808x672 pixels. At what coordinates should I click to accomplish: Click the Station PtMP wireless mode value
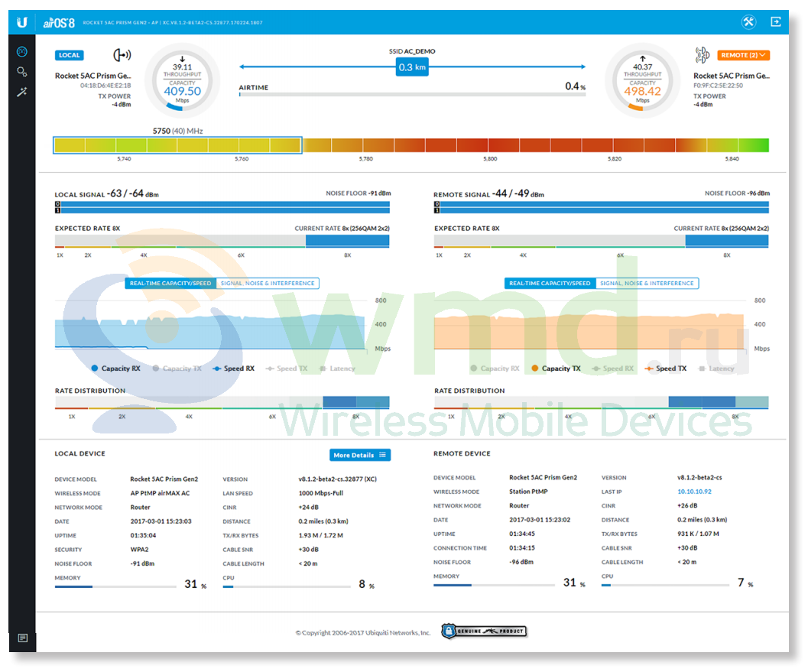pos(528,492)
